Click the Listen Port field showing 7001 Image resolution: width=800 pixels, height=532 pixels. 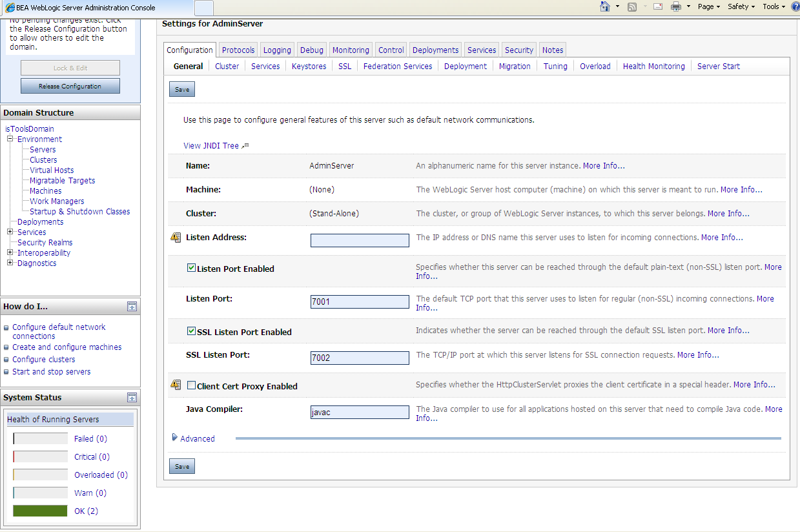point(360,302)
